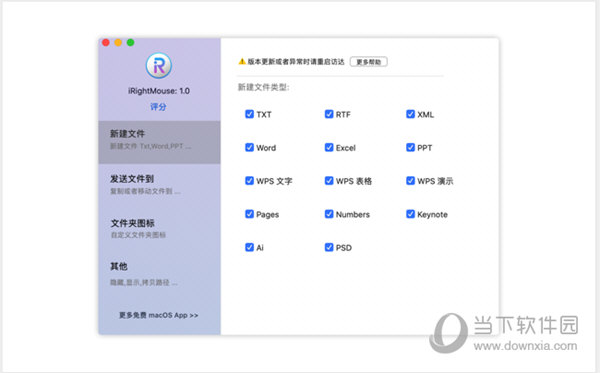This screenshot has width=600, height=373.
Task: Uncheck the WPS 文字 checkbox
Action: tap(249, 181)
